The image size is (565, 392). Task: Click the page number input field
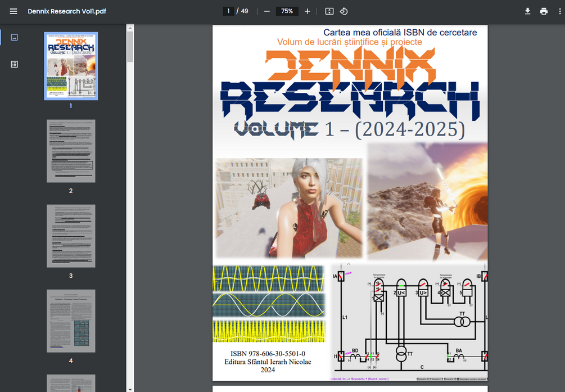click(228, 11)
